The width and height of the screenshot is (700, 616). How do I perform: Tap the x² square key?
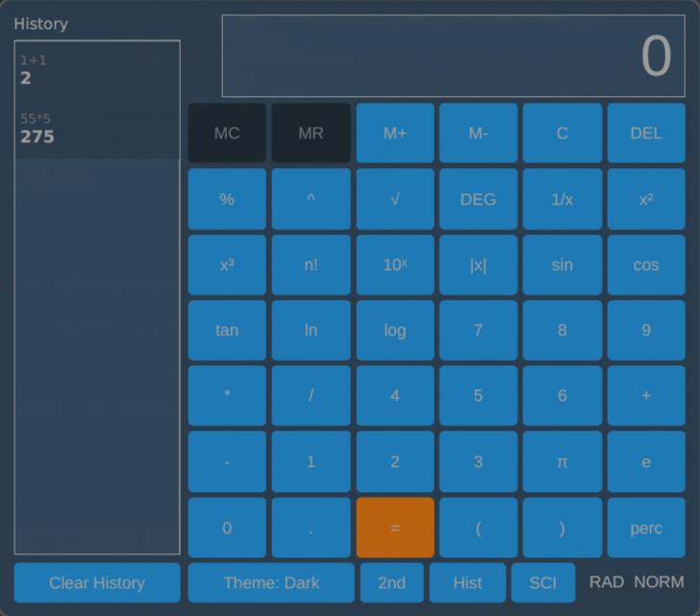(x=646, y=199)
